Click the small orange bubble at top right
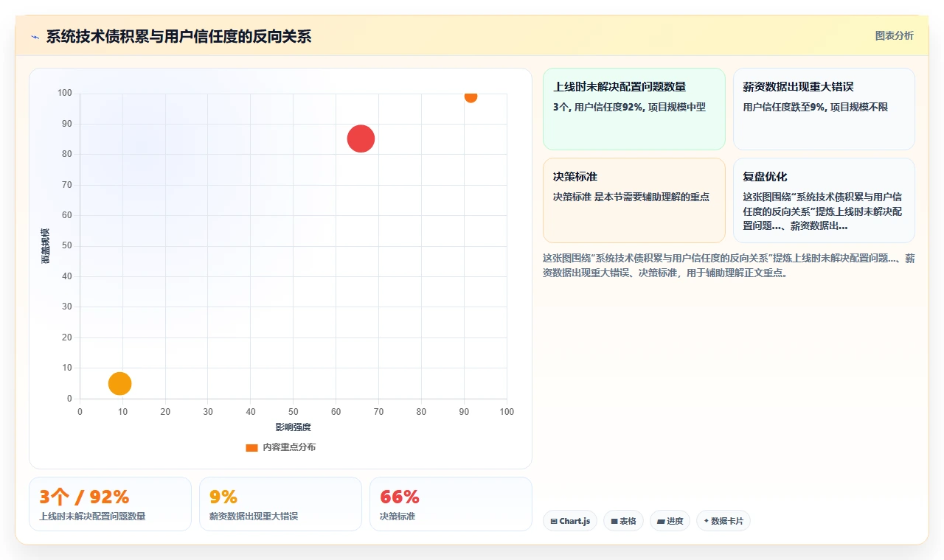Image resolution: width=944 pixels, height=560 pixels. 471,96
